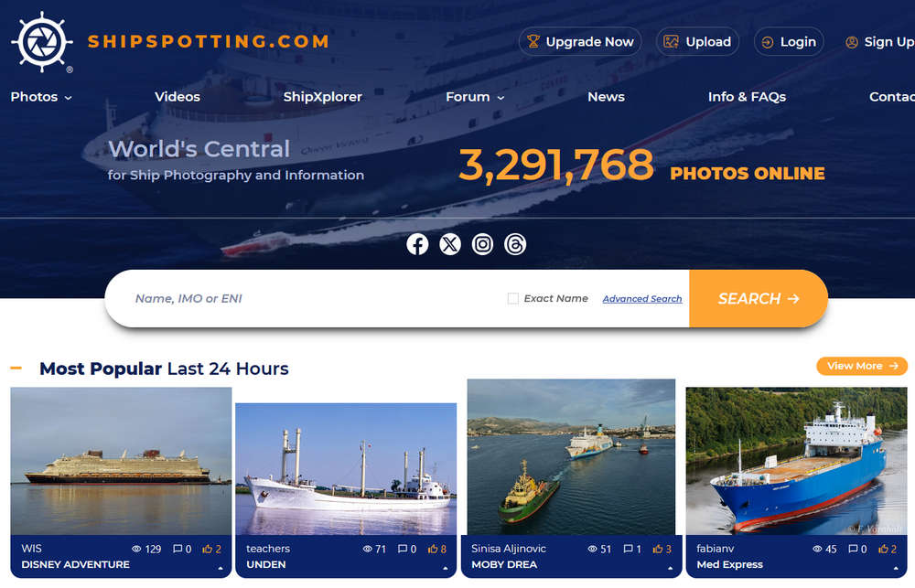Click the views eye icon on Med Express
Screen dimensions: 915x588
coord(817,549)
